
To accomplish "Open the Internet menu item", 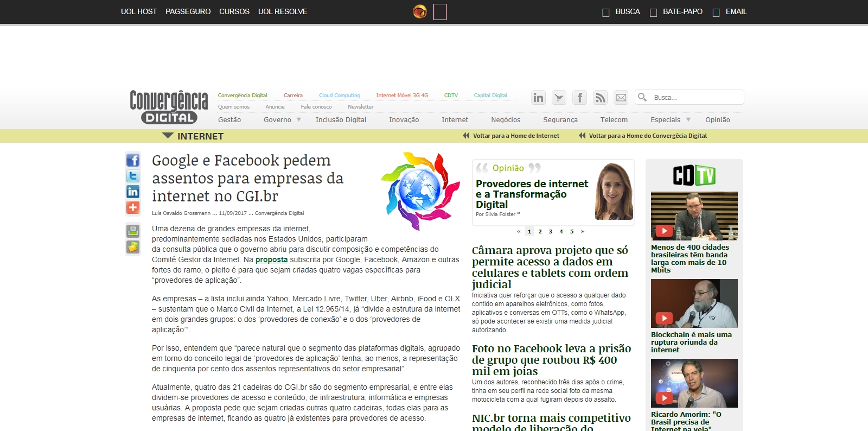I will (455, 119).
